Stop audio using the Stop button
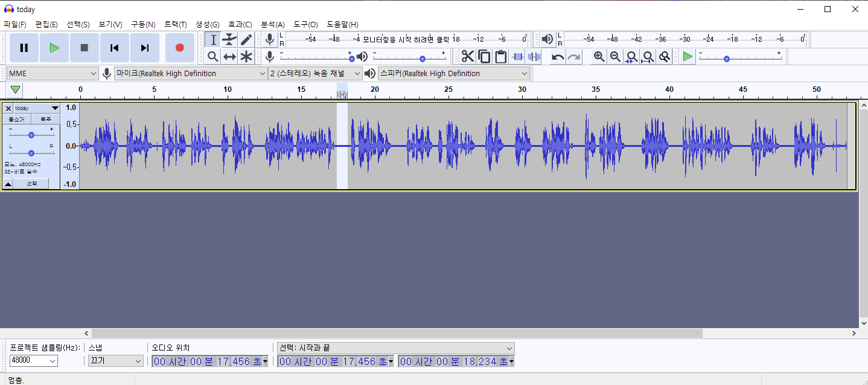This screenshot has height=385, width=868. (85, 48)
